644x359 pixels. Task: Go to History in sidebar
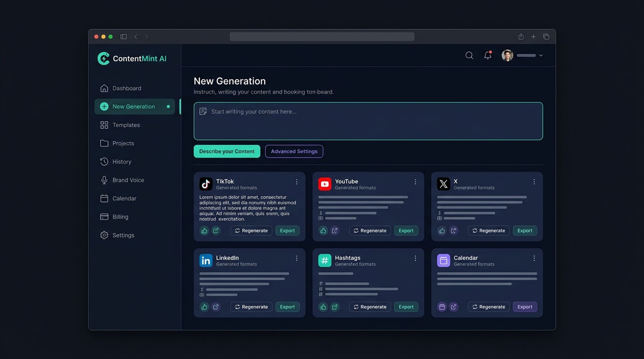[135, 162]
